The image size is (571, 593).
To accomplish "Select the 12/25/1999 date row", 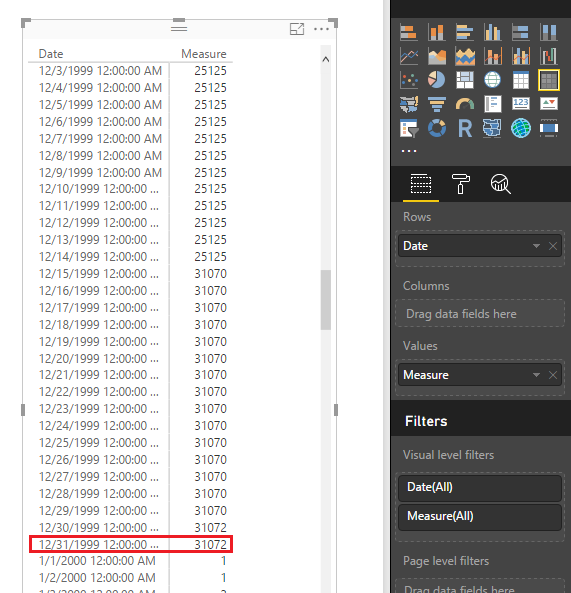I will 131,443.
